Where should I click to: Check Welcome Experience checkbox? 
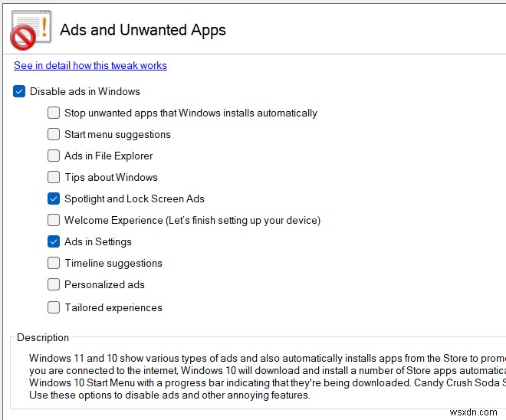(54, 220)
